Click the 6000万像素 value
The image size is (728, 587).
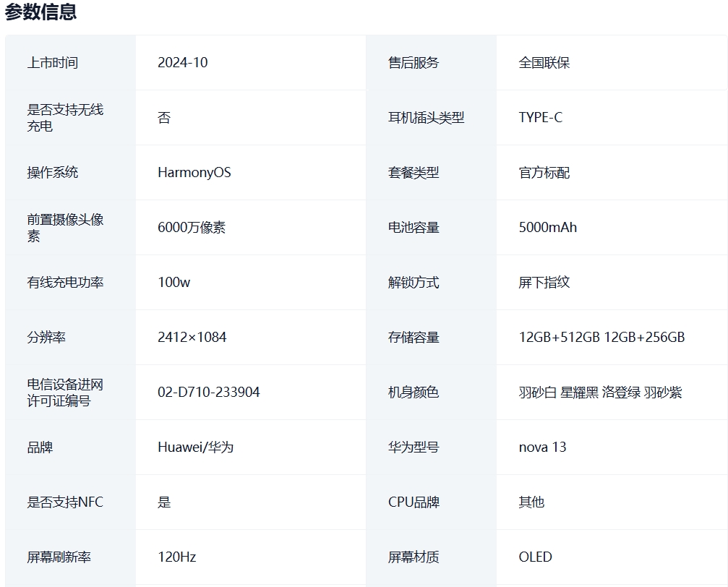[x=192, y=228]
